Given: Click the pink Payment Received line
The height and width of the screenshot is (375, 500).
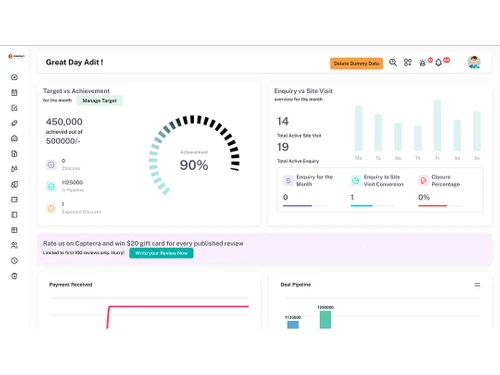Looking at the screenshot, I should [178, 306].
